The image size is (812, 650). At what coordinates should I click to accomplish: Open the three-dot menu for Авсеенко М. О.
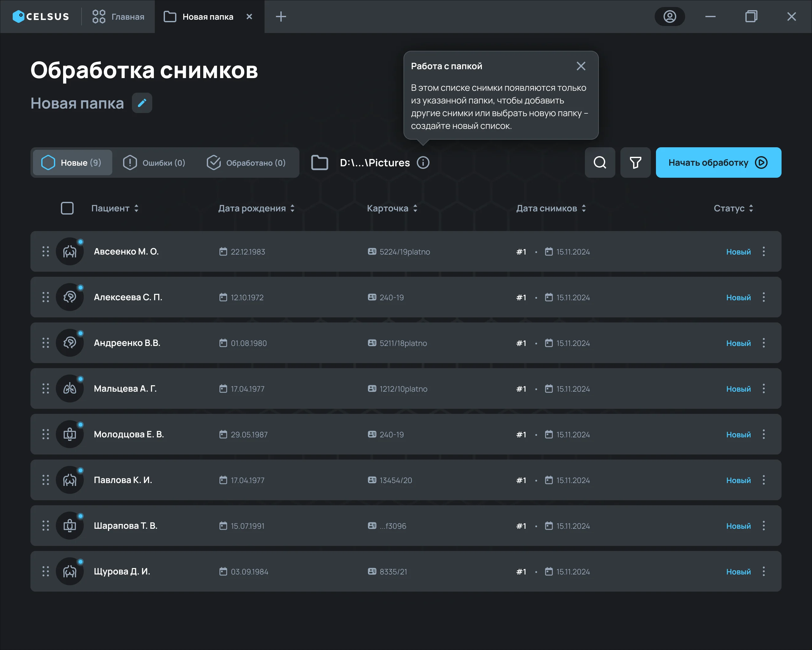[764, 251]
